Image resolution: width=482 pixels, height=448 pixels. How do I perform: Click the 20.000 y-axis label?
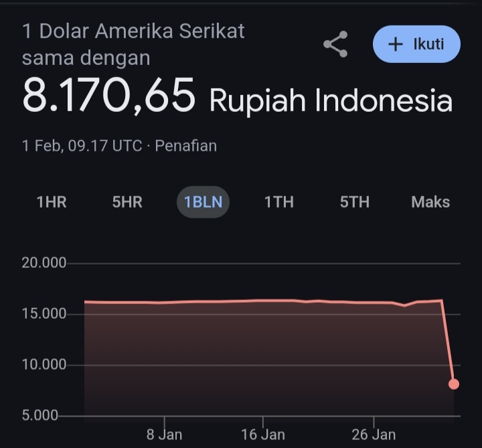[x=44, y=263]
